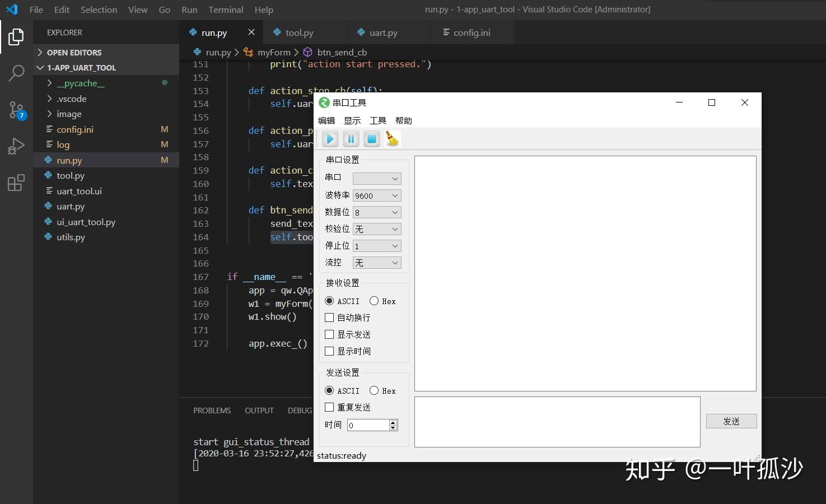Viewport: 826px width, 504px height.
Task: Click the send text input field
Action: (557, 422)
